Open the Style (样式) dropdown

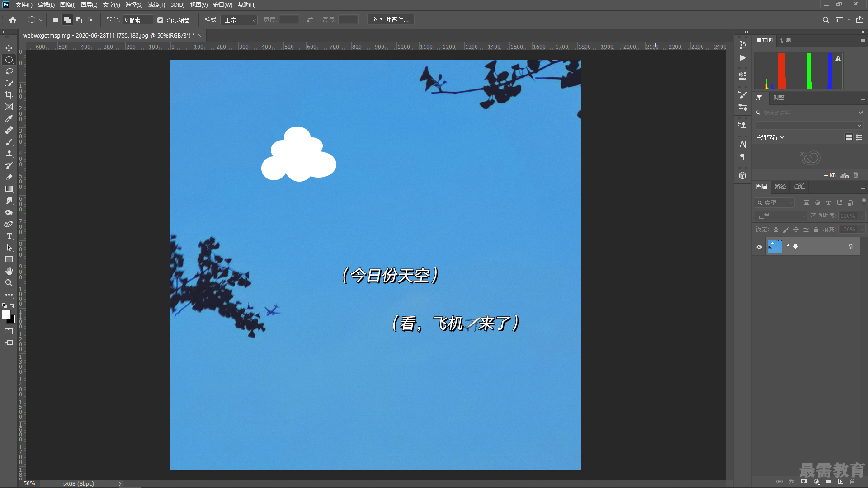pyautogui.click(x=240, y=20)
